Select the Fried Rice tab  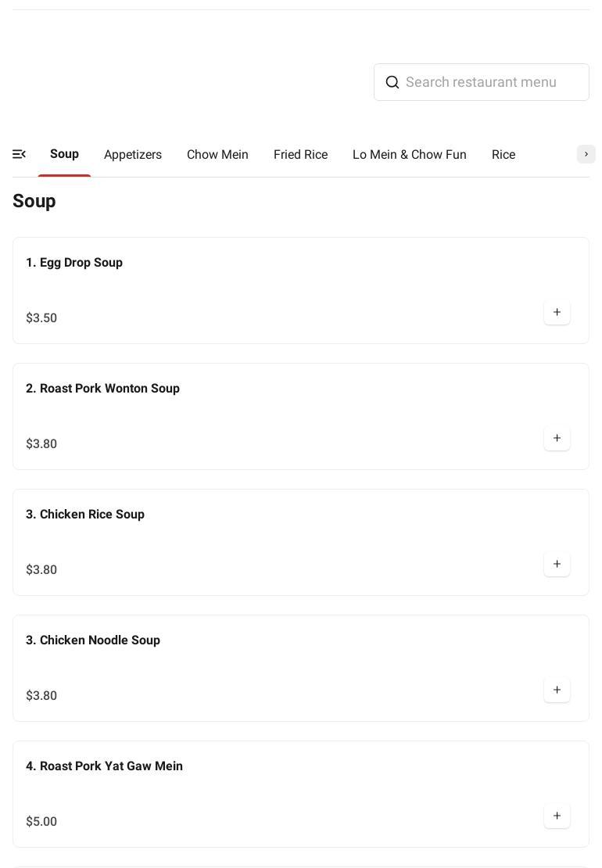point(300,155)
